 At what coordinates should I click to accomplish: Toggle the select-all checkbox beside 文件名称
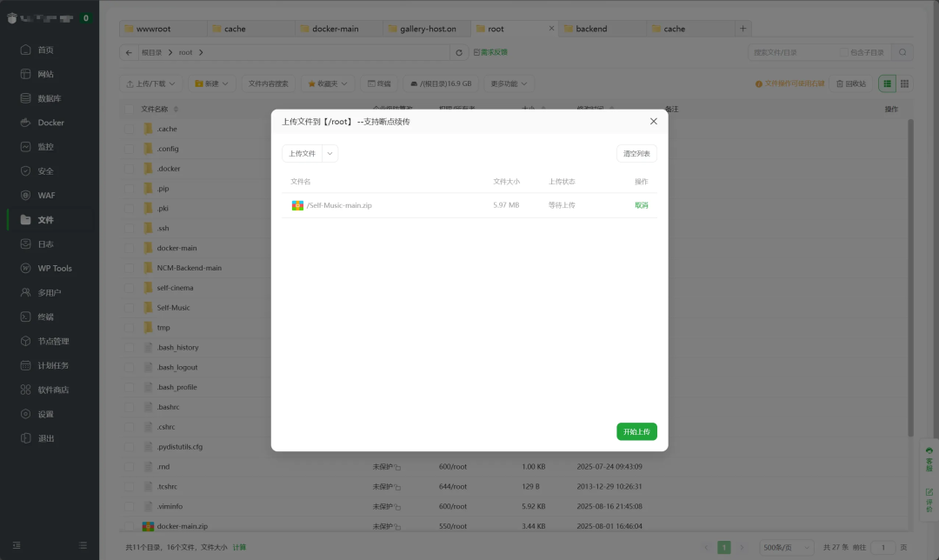pos(129,109)
